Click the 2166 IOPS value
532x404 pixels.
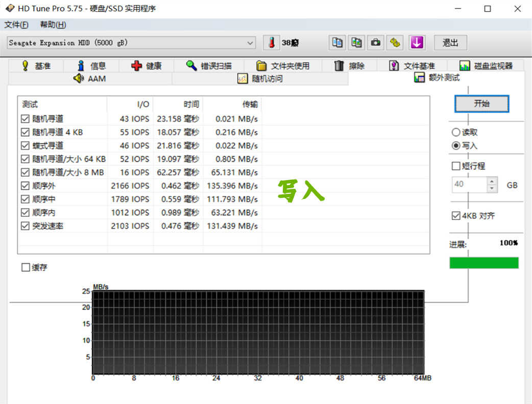click(130, 186)
